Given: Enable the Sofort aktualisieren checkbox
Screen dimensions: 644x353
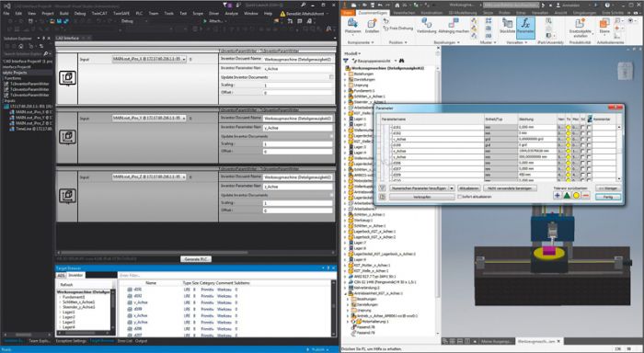Looking at the screenshot, I should click(460, 197).
